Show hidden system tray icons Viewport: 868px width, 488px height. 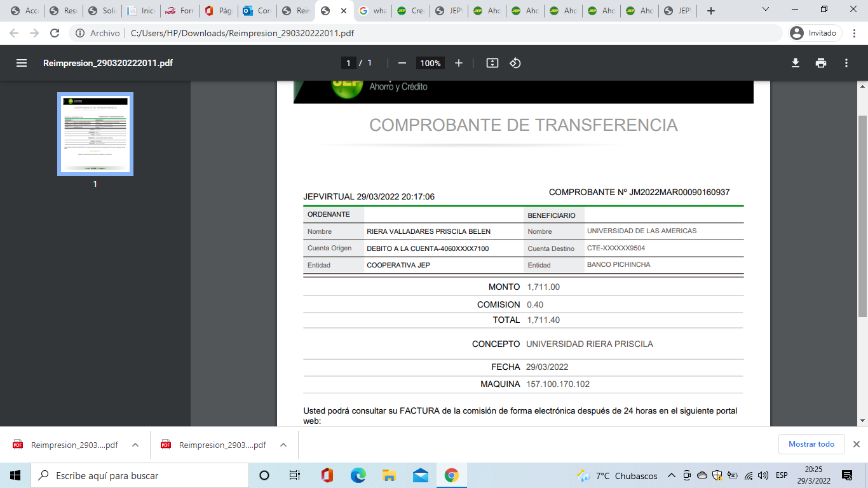click(x=672, y=475)
